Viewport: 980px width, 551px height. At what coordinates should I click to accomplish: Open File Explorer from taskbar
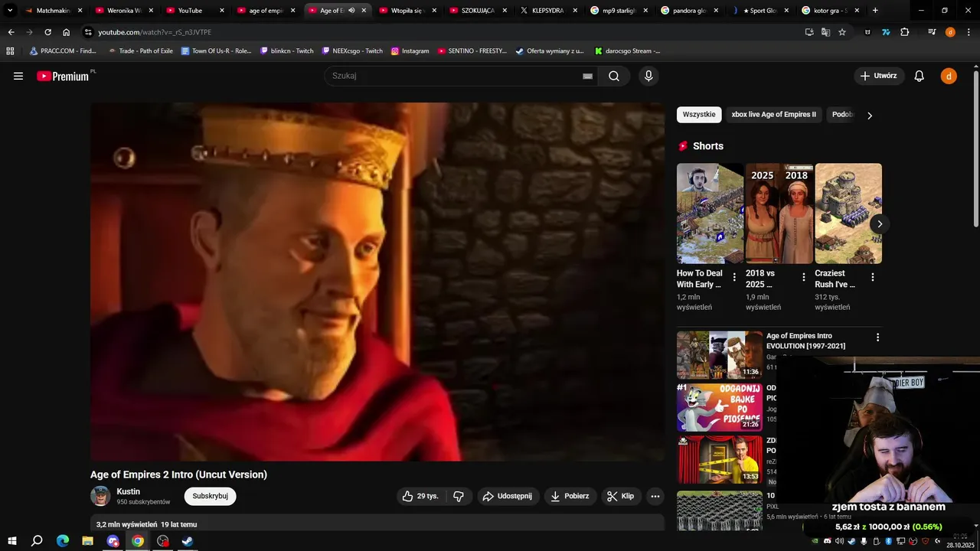[88, 541]
